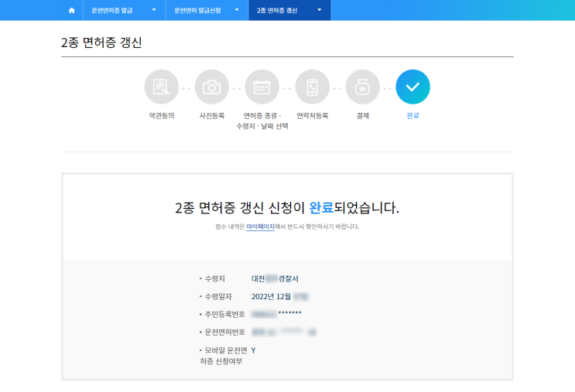Image resolution: width=575 pixels, height=392 pixels.
Task: Click the 약관동의 step label
Action: (x=161, y=116)
